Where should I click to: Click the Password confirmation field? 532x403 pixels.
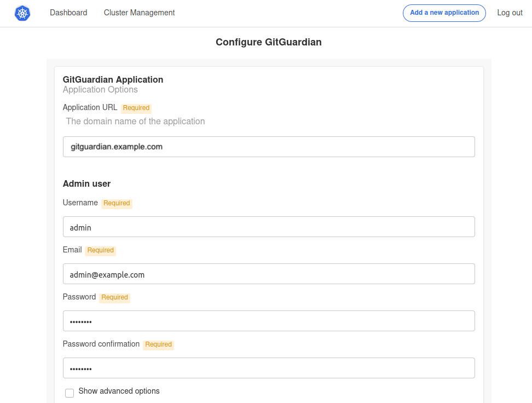click(x=269, y=368)
